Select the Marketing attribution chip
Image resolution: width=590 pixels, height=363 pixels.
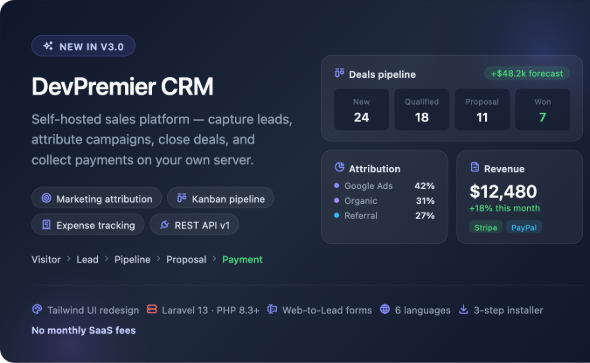pos(97,198)
